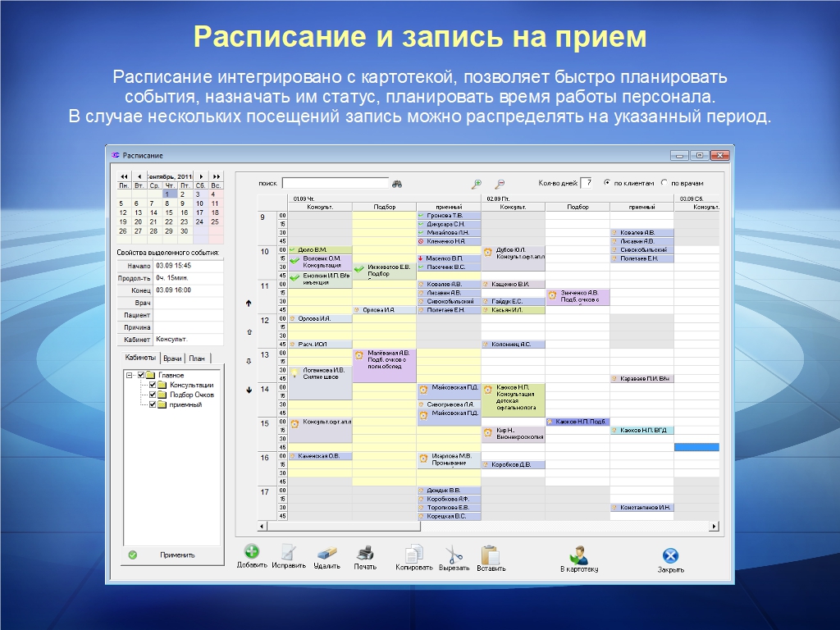Screen dimensions: 840x630
Task: Toggle the Главное folder checkbox
Action: point(140,375)
